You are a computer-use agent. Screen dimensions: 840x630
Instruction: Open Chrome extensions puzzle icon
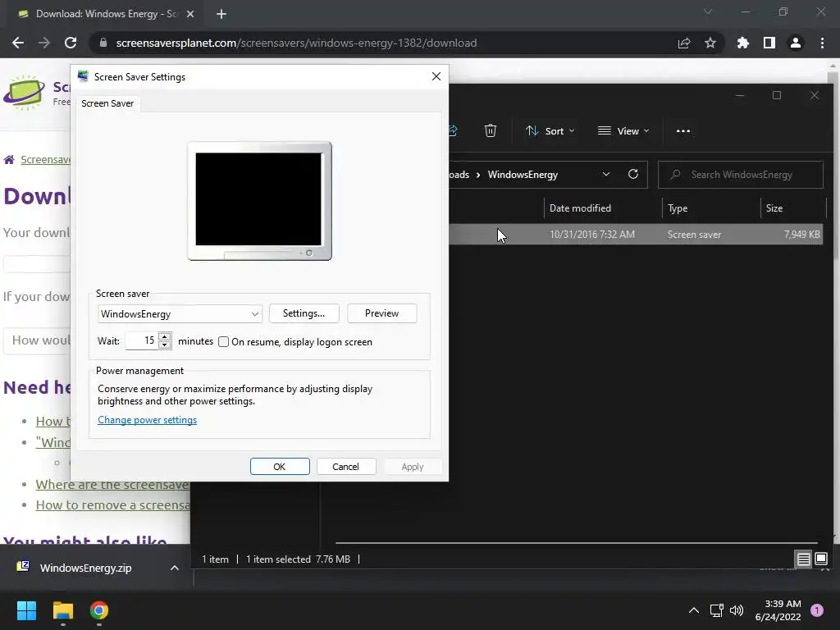click(x=743, y=43)
